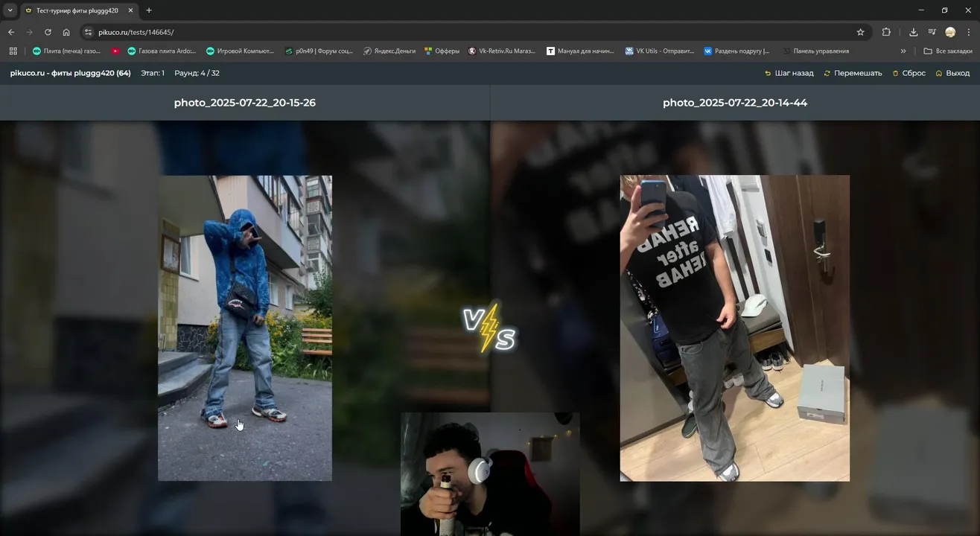Open the Раздень подругу bookmark
Image resolution: width=980 pixels, height=536 pixels.
(x=736, y=51)
